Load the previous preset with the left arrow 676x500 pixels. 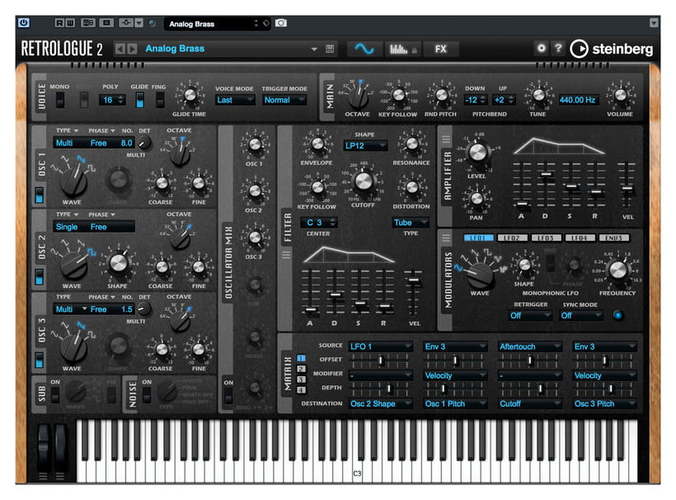coord(120,49)
